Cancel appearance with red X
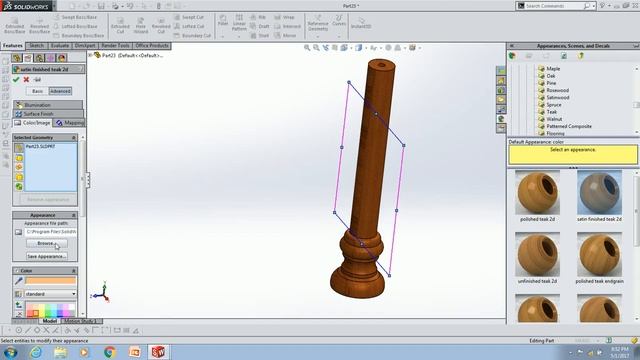Viewport: 640px width, 360px height. (26, 80)
